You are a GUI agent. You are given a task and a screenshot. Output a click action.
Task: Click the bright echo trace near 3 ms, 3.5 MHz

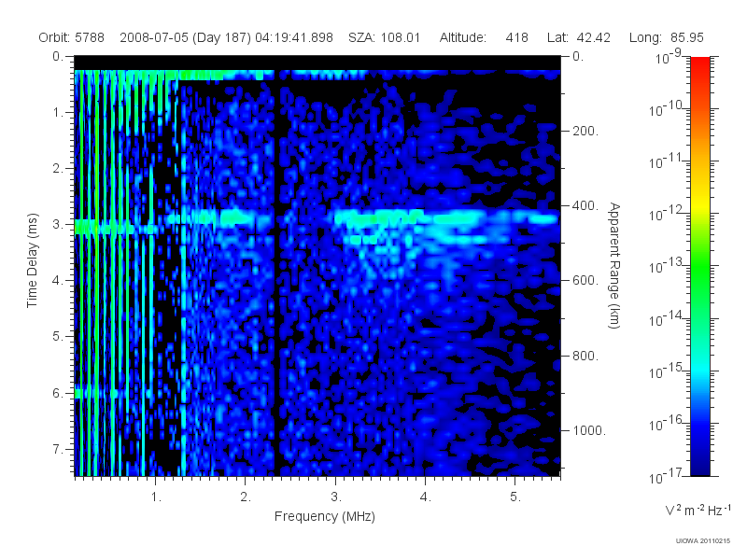379,218
